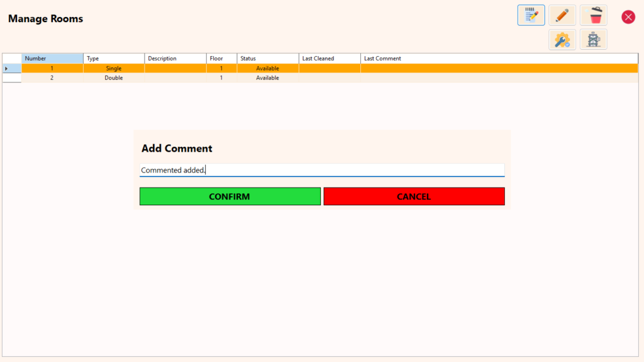Viewport: 644px width, 362px height.
Task: Click inside the Add Comment text field
Action: [321, 170]
